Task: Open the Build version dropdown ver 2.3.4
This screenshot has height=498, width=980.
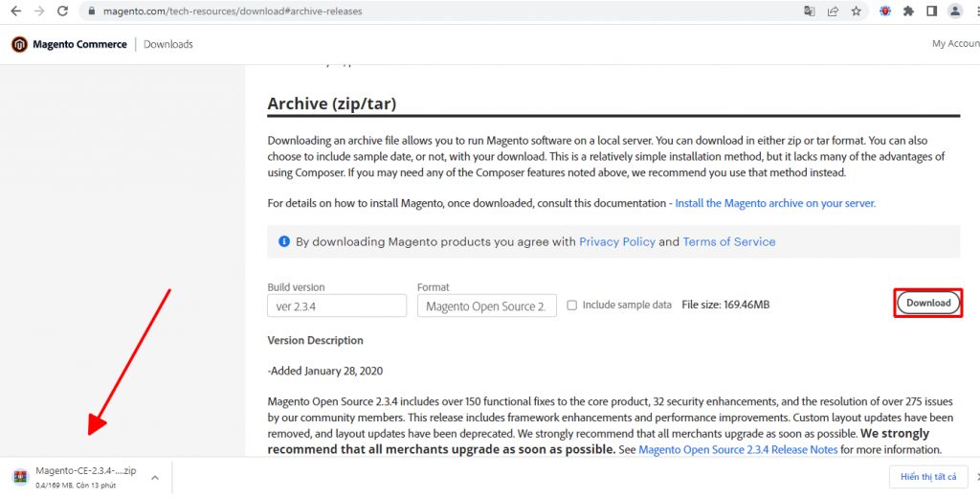Action: click(x=337, y=306)
